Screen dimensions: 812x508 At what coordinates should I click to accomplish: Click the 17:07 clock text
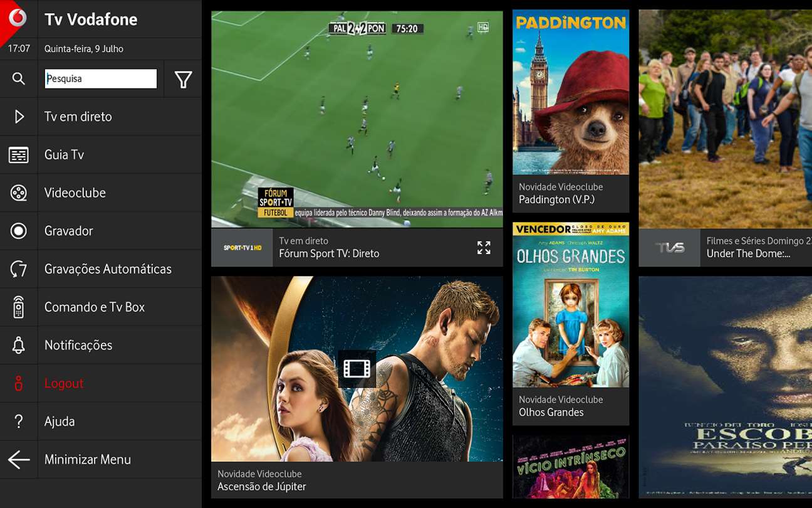19,49
